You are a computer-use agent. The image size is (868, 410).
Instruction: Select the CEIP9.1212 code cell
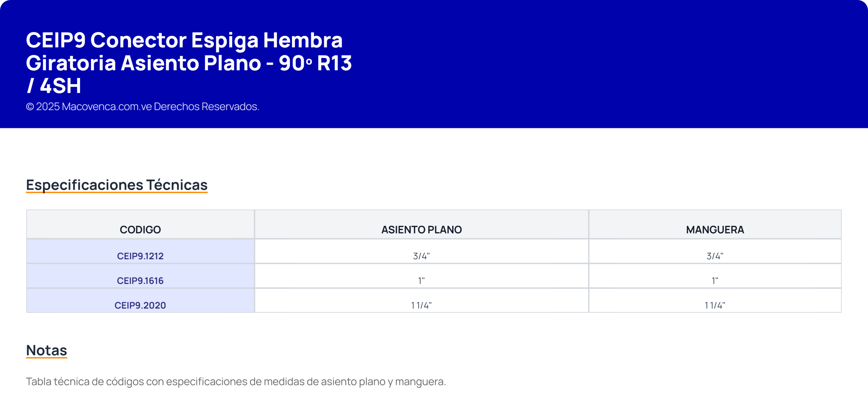pos(140,256)
